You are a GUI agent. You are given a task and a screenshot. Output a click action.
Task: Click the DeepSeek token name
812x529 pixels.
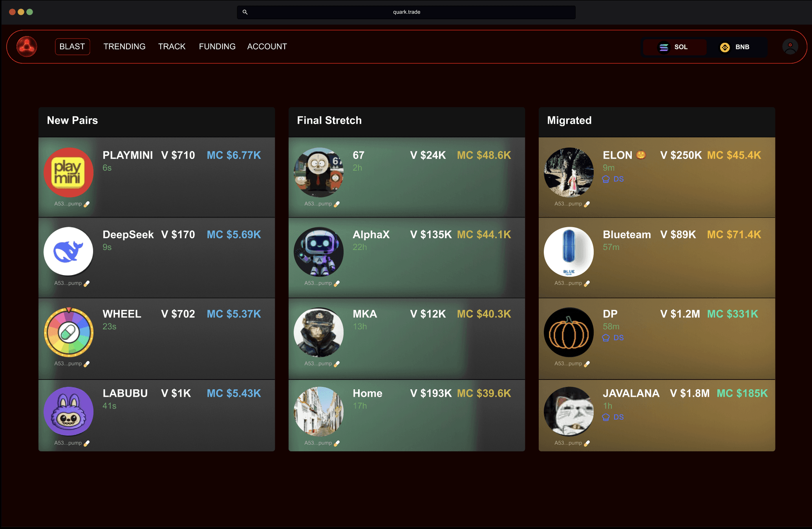[128, 235]
